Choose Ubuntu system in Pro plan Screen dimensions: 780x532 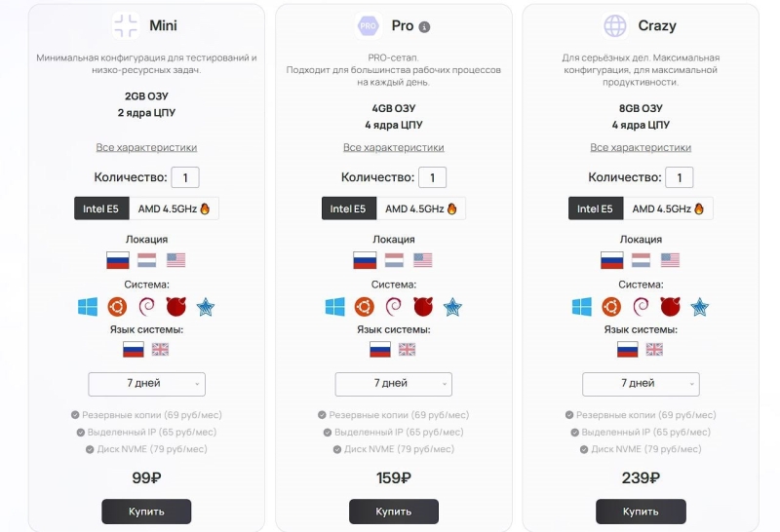[x=364, y=307]
